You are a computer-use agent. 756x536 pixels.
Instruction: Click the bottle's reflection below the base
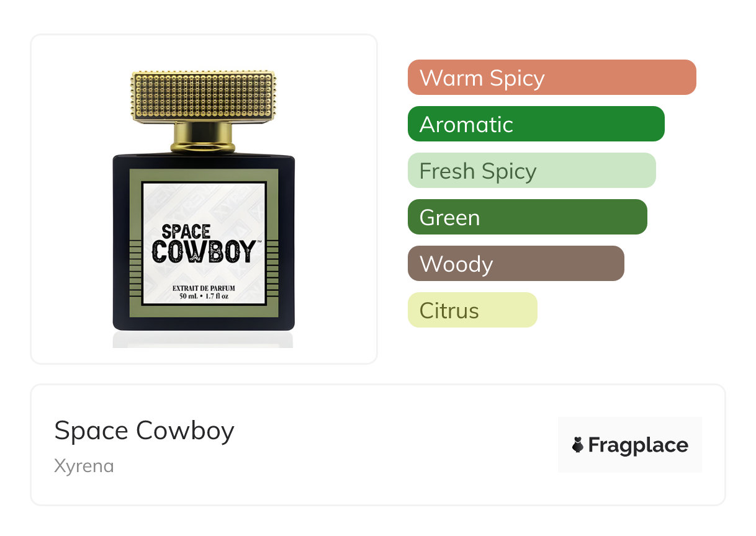[203, 339]
